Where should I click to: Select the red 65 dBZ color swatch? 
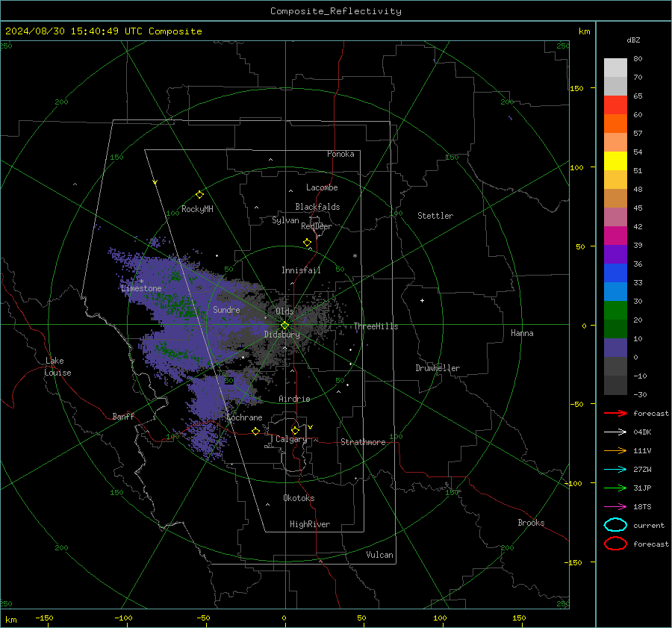pos(615,105)
